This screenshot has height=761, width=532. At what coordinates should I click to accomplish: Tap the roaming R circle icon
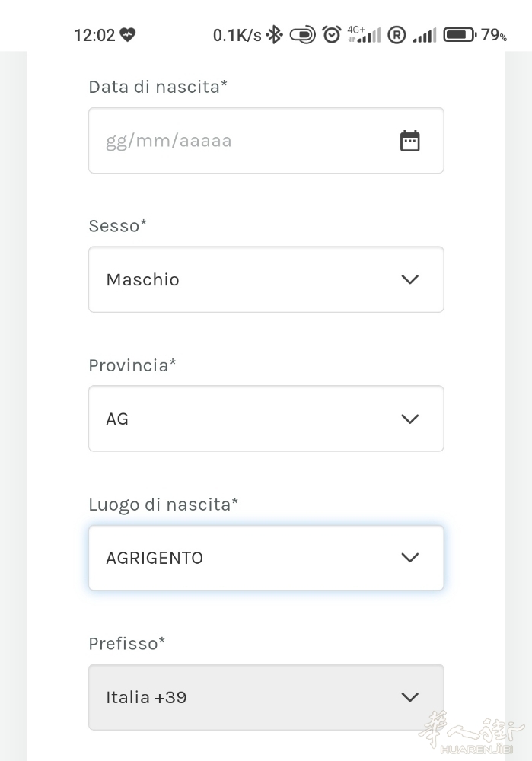point(397,35)
